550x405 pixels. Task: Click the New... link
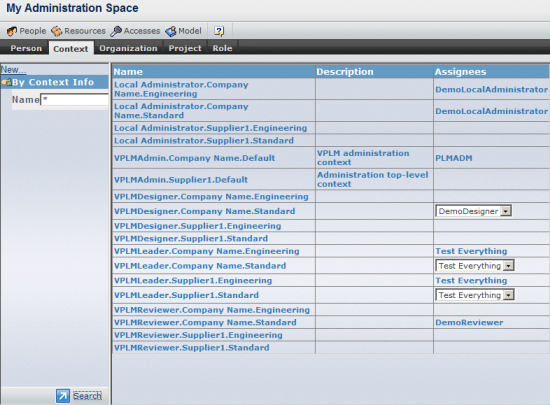[13, 69]
